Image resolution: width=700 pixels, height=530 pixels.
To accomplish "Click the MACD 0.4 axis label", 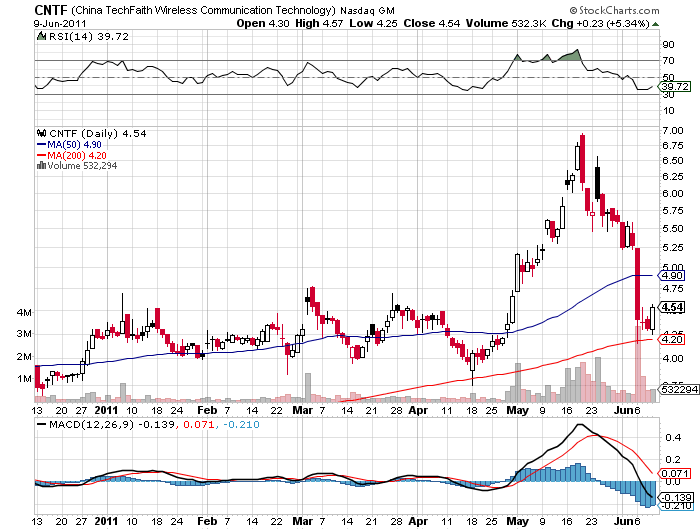I will (673, 438).
